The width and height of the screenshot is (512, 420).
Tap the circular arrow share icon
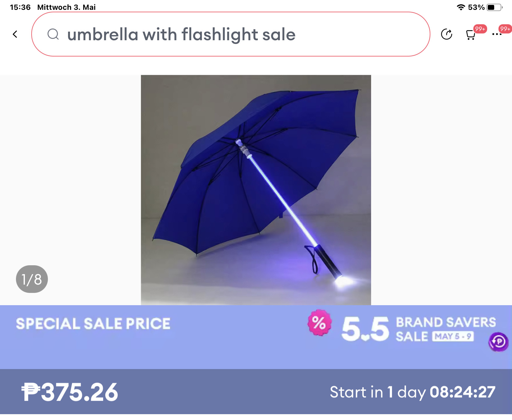point(446,34)
